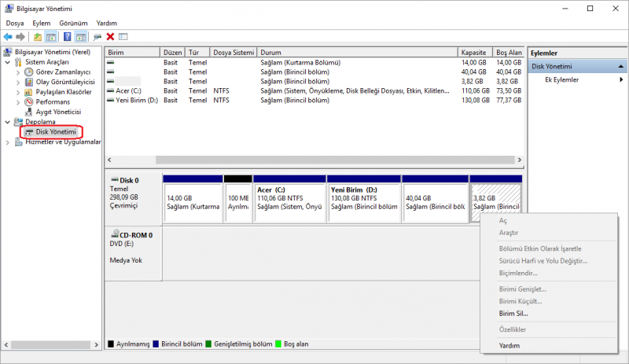Click the Ek Eylemler action link
This screenshot has height=364, width=629.
[x=561, y=79]
